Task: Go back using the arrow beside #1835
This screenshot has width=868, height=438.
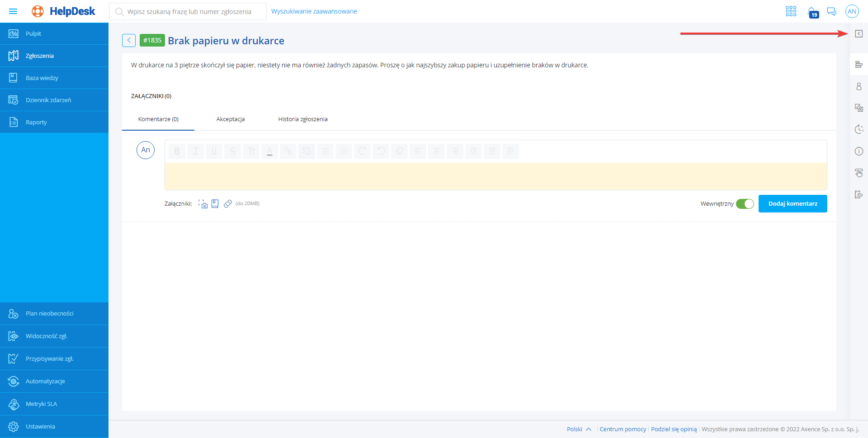Action: 129,41
